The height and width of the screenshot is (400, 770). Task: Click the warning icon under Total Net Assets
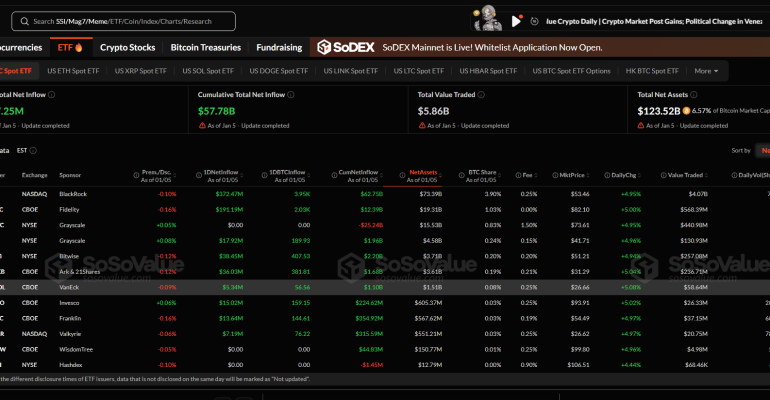click(x=641, y=125)
